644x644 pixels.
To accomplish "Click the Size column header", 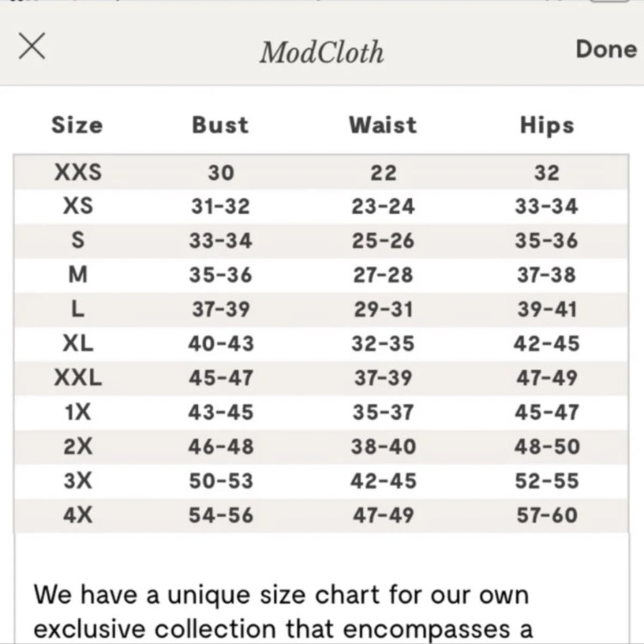I will [76, 126].
